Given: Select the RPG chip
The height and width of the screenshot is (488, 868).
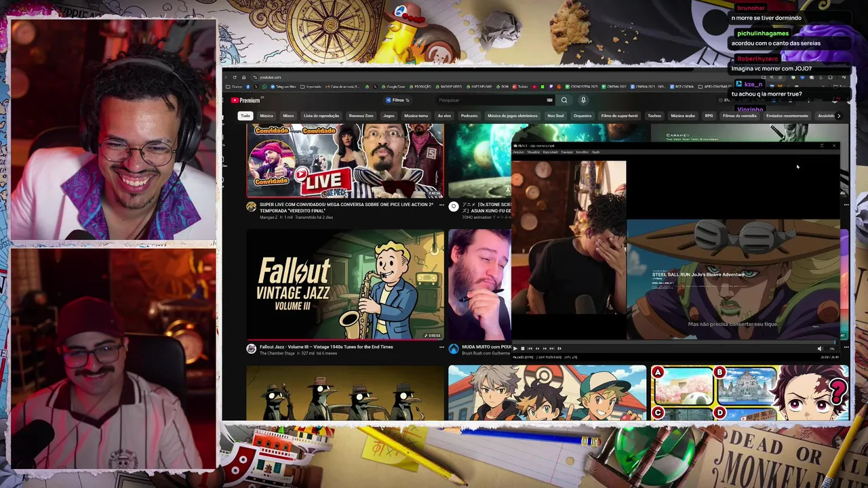Looking at the screenshot, I should point(709,116).
